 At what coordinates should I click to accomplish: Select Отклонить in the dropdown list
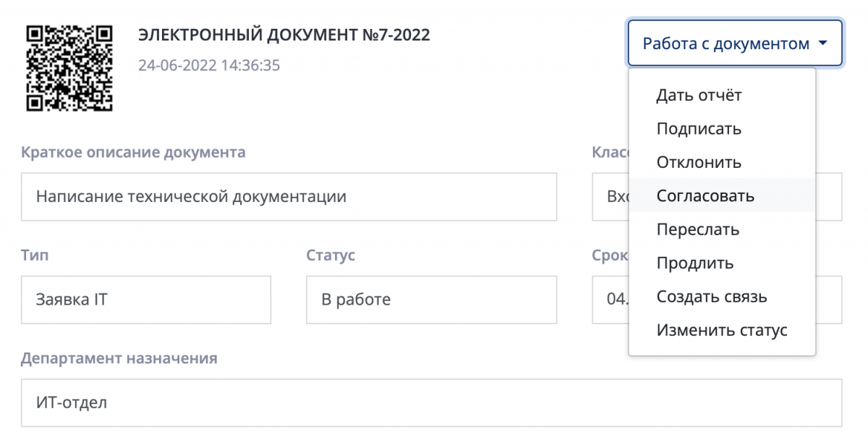(x=699, y=162)
